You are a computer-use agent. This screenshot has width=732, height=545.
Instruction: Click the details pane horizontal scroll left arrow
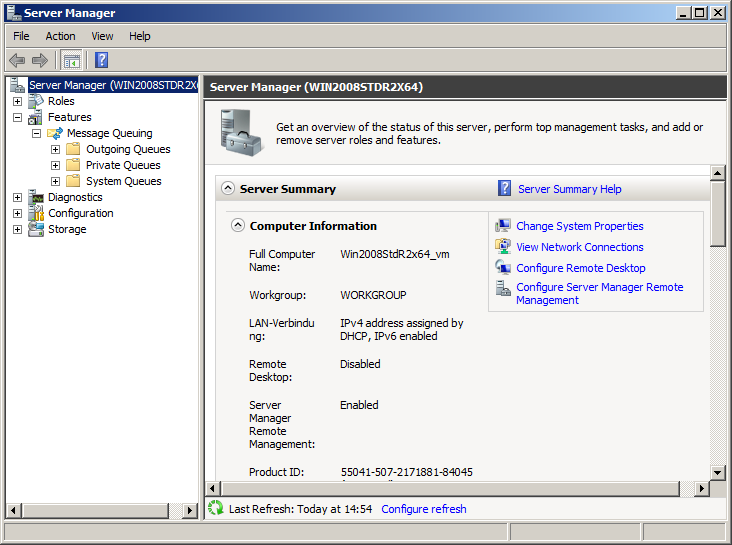(x=212, y=488)
